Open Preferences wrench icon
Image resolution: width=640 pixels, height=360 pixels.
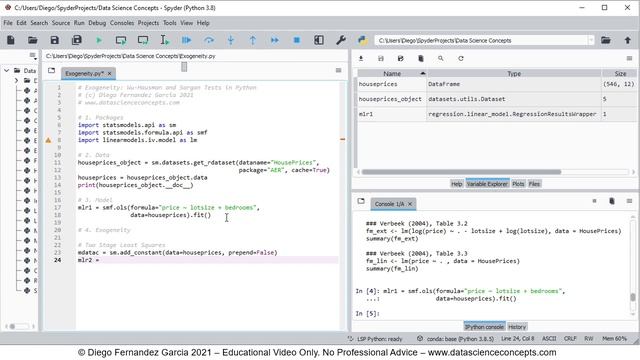click(341, 40)
